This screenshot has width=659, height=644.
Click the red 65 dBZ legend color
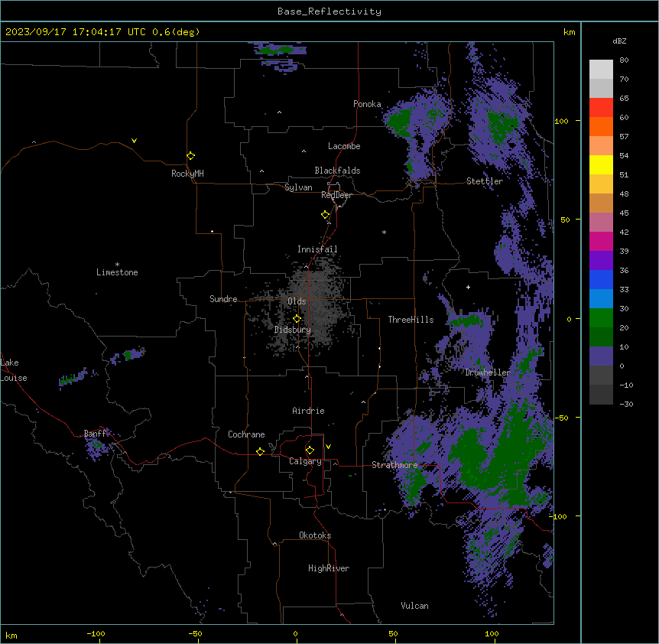click(x=601, y=108)
